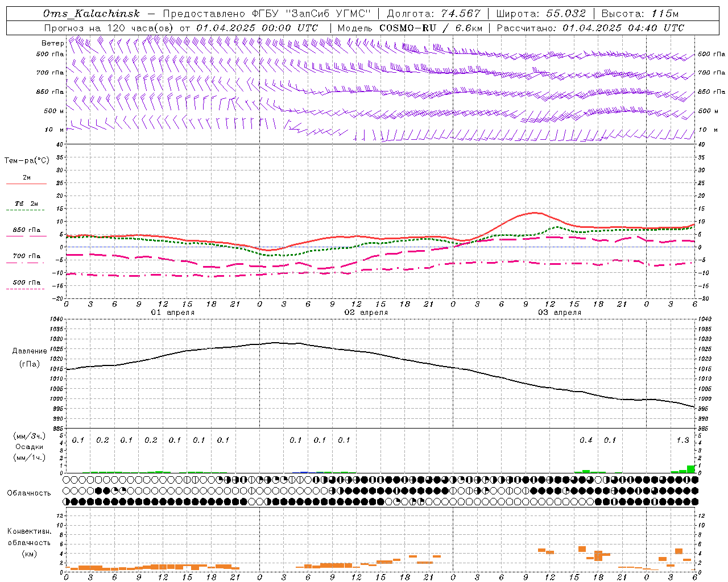
Task: Click the Рассчитано: 01.04.2025 04:40 UTC timestamp
Action: click(x=590, y=28)
